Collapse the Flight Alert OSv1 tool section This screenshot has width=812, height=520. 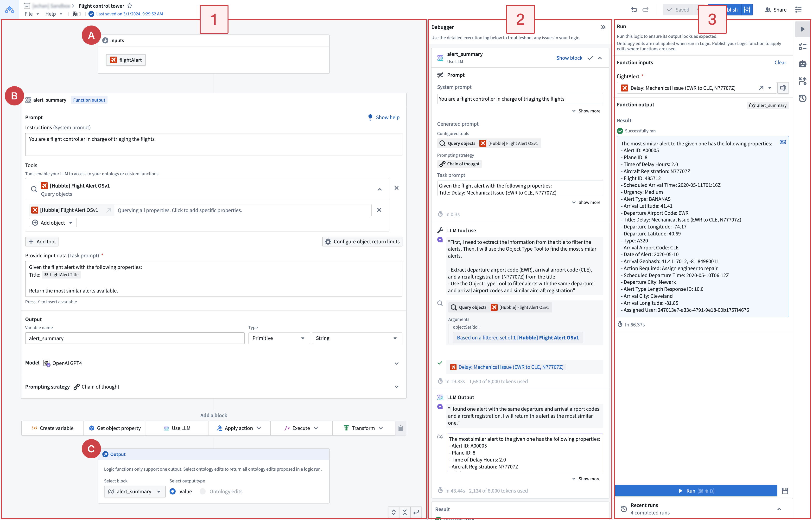[x=380, y=189]
